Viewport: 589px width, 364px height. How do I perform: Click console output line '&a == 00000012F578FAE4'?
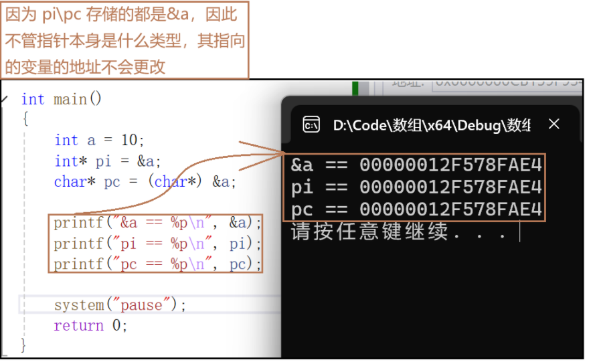point(416,165)
